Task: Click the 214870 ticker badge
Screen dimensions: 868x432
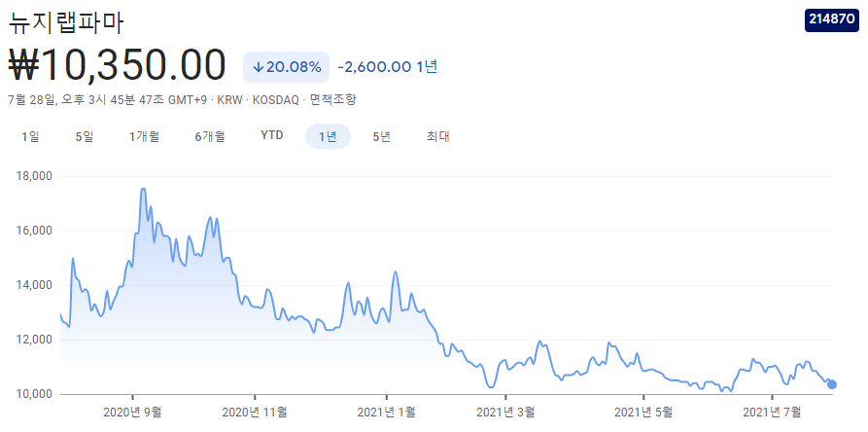Action: tap(832, 20)
